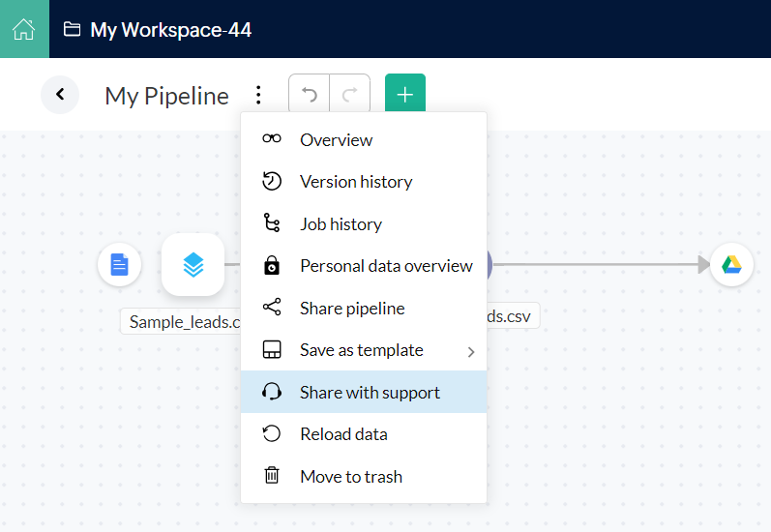The width and height of the screenshot is (771, 532).
Task: Select Version history menu entry
Action: point(356,182)
